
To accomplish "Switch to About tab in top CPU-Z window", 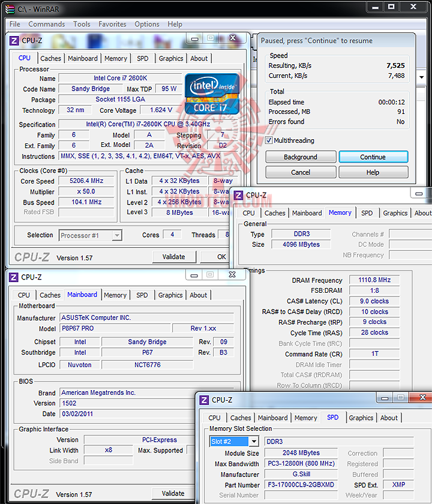I will pyautogui.click(x=199, y=58).
